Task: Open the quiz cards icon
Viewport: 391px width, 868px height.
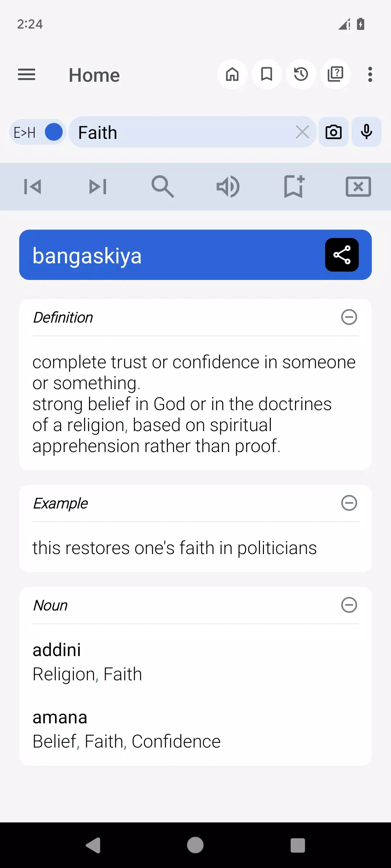Action: 335,75
